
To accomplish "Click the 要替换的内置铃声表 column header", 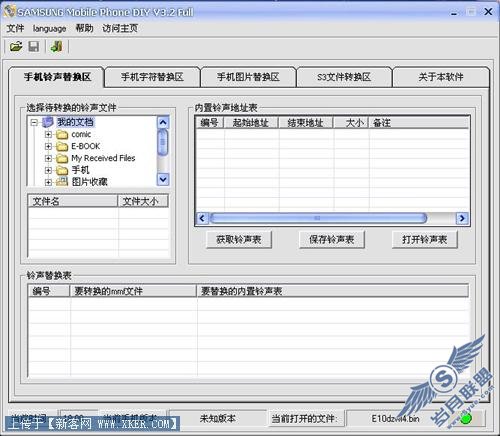I will pos(332,291).
